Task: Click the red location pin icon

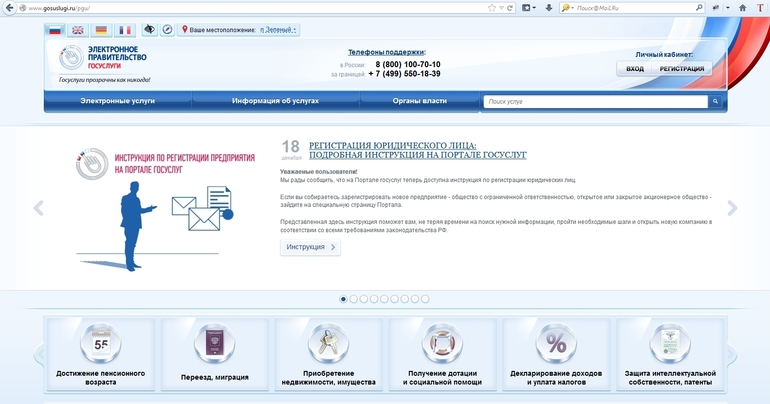Action: 185,29
